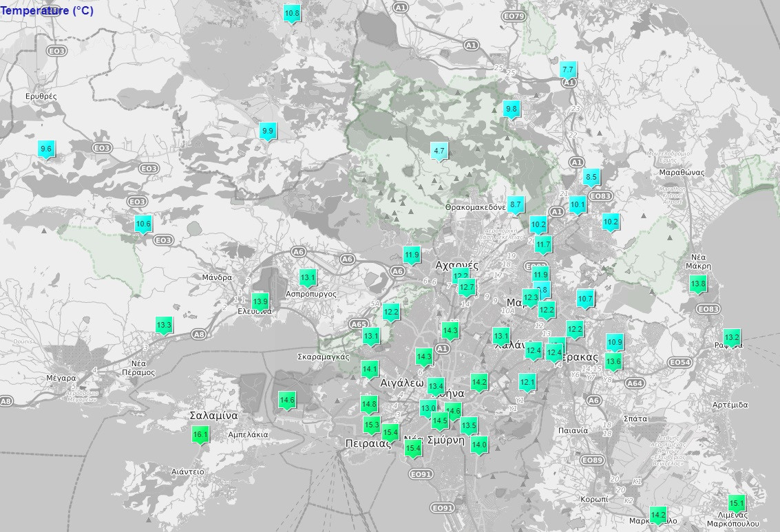Select the 13.6 marker east of Γέρακας
Screen dimensions: 780x532
[x=613, y=361]
